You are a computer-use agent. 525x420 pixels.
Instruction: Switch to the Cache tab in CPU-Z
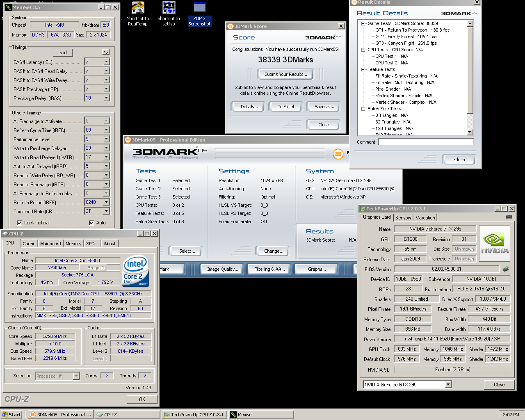(x=29, y=244)
